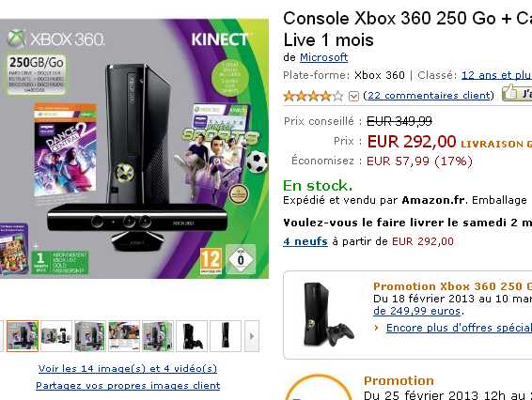Open the 12 ans et plus rating link

[496, 75]
